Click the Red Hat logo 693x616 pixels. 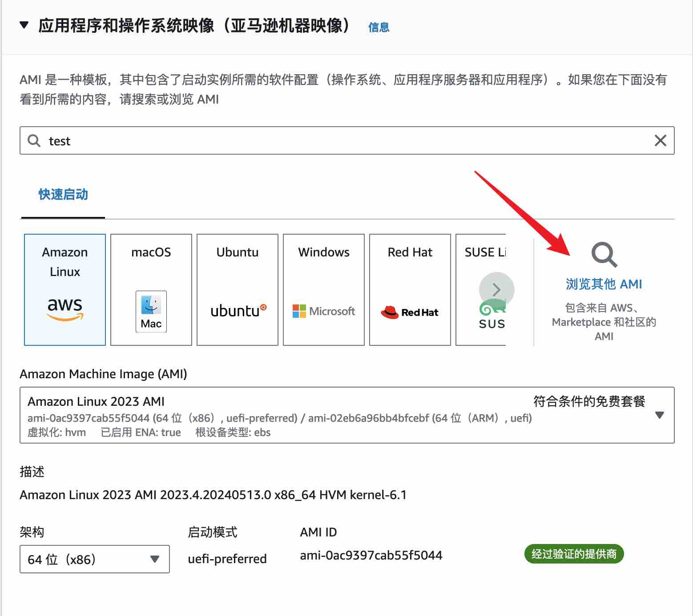410,312
